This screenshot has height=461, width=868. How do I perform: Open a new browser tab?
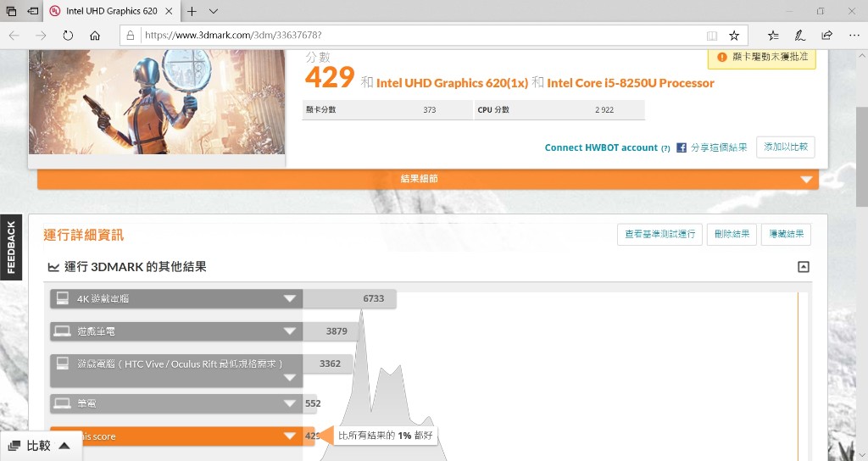192,11
